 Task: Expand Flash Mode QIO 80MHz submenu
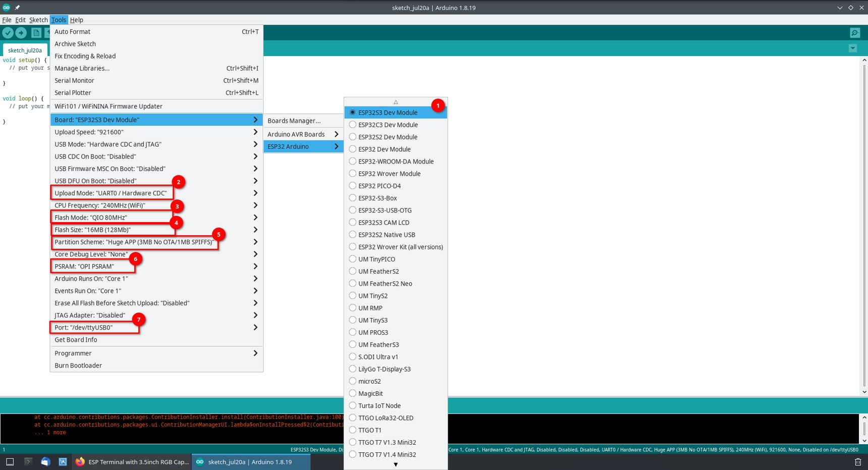[x=156, y=218]
